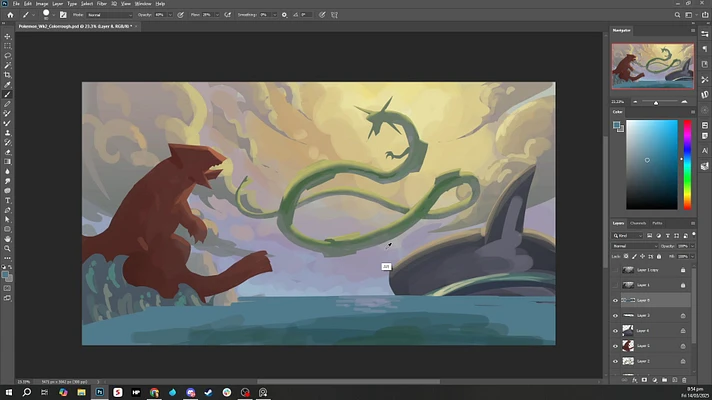Open the Opacity dropdown in options bar
The image size is (712, 400).
point(170,15)
